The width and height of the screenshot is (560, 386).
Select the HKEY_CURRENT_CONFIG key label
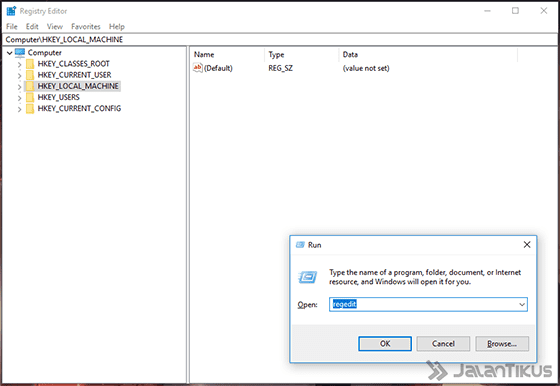79,108
